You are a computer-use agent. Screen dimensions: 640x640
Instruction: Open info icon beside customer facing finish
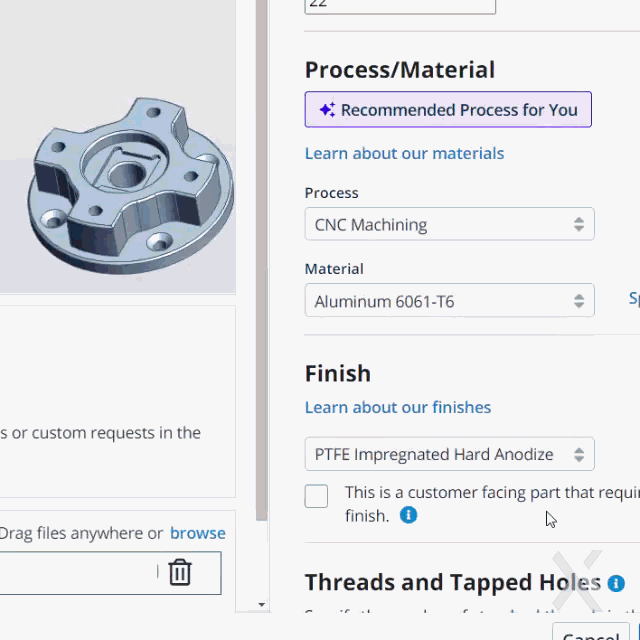[408, 516]
